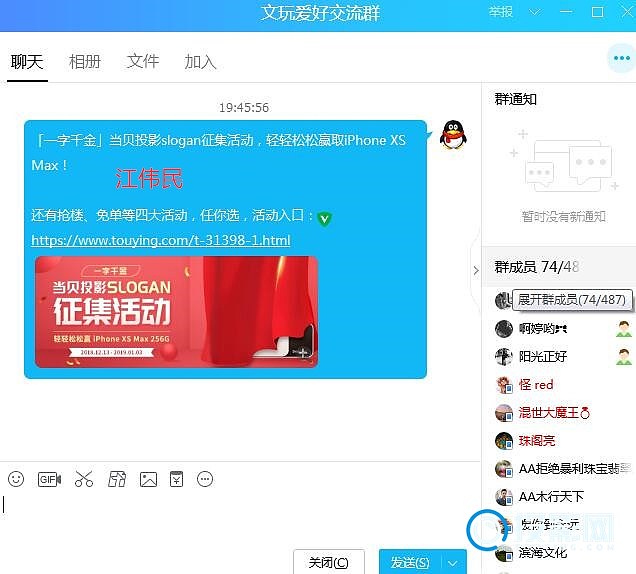Switch to the 聊天 tab
Image resolution: width=636 pixels, height=574 pixels.
pos(27,62)
